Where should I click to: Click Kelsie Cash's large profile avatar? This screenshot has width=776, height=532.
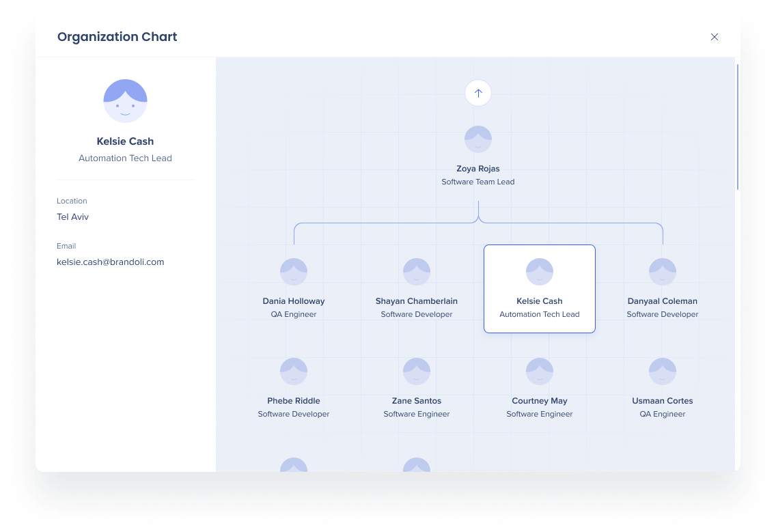[125, 101]
